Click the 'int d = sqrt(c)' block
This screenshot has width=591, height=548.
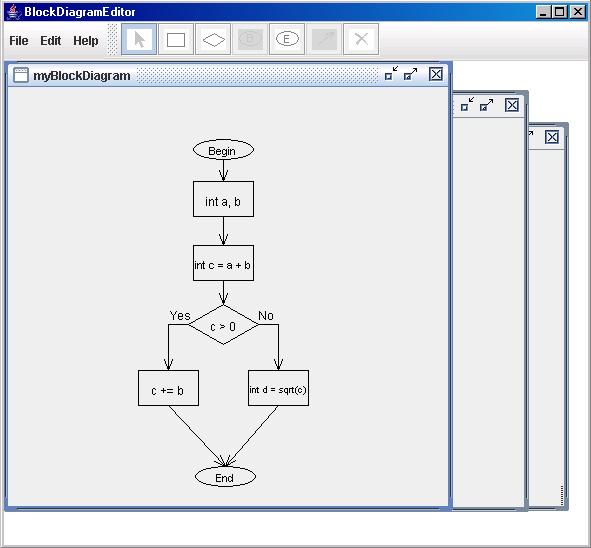click(x=279, y=388)
